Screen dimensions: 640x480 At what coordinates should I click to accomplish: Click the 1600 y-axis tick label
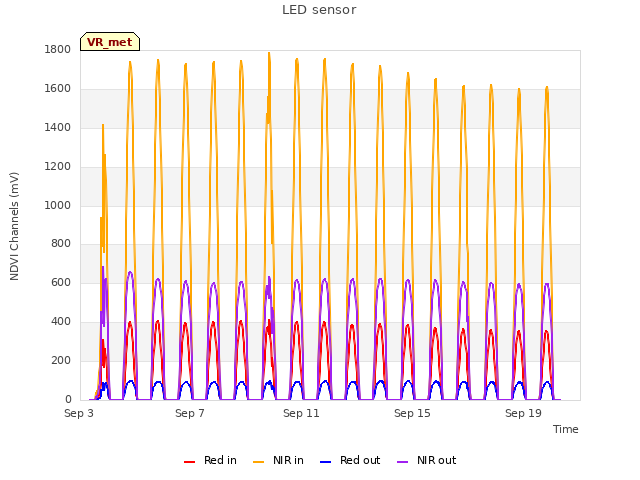pyautogui.click(x=58, y=89)
